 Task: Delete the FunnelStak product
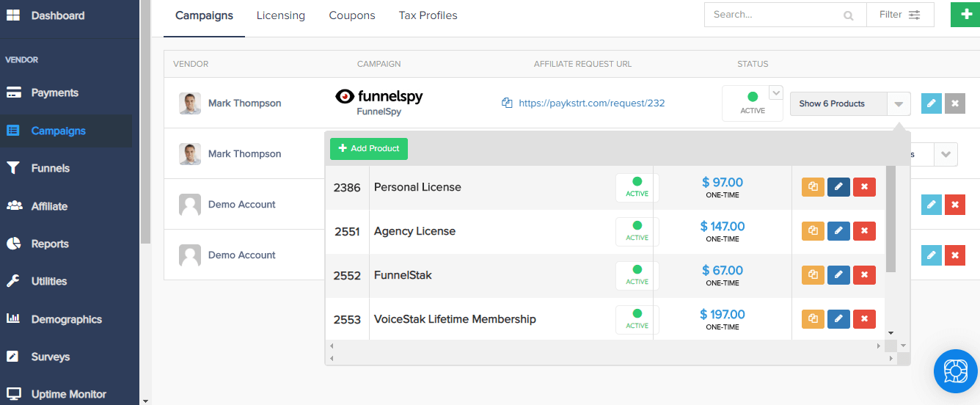point(864,275)
